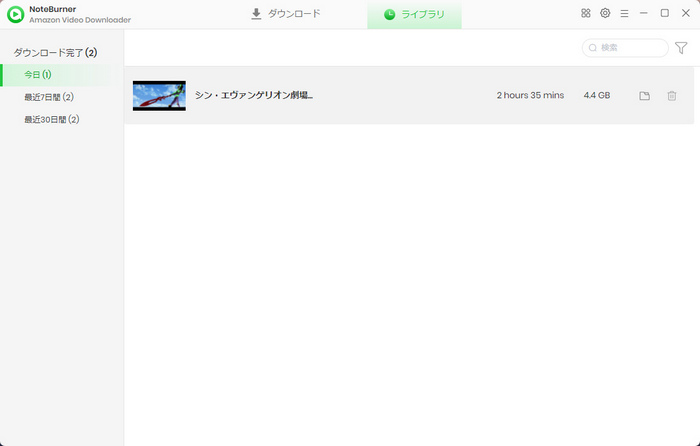
Task: Select ダウンロード完了 (2) header
Action: (55, 53)
